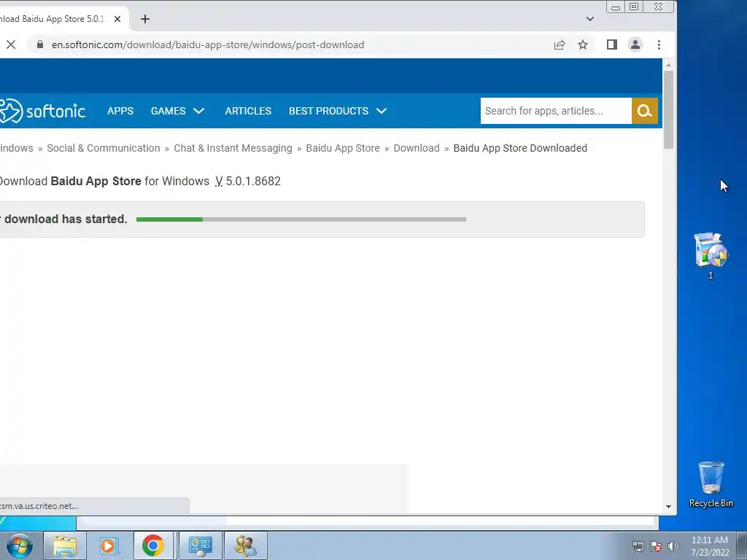Open the Download breadcrumb link

coord(417,148)
